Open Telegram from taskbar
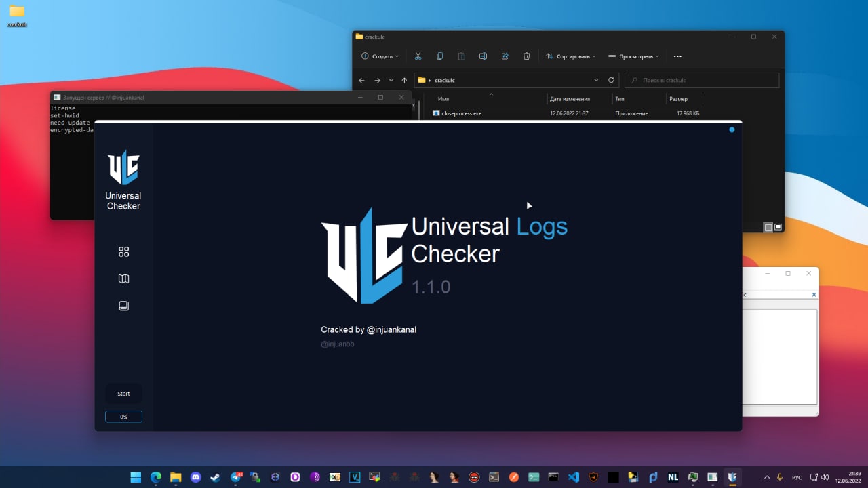This screenshot has height=488, width=868. 235,477
